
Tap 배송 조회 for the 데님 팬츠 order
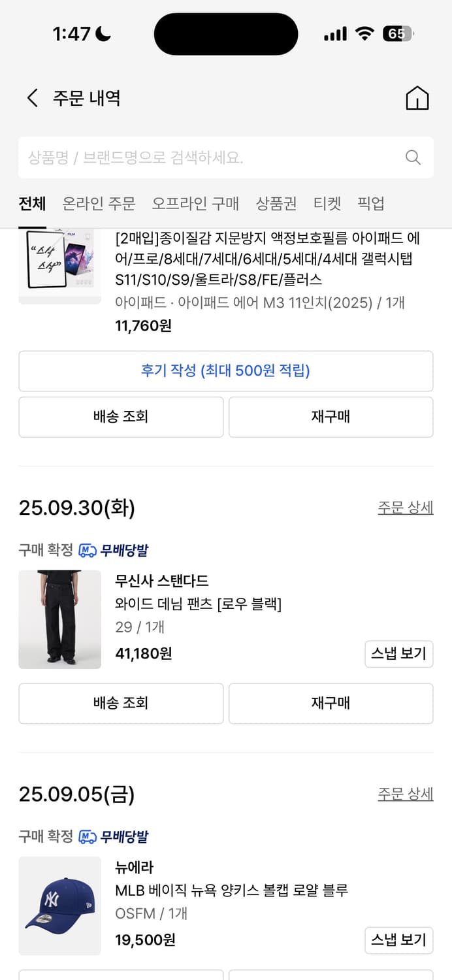point(121,703)
